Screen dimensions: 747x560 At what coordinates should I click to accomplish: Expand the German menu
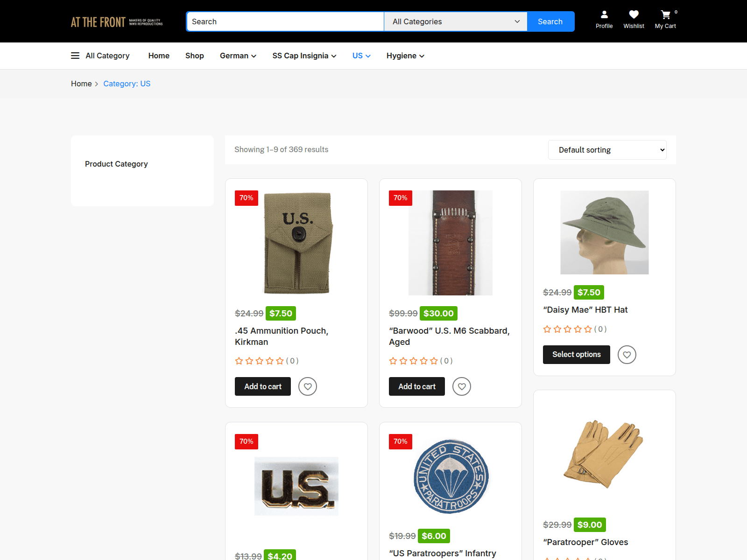tap(238, 56)
